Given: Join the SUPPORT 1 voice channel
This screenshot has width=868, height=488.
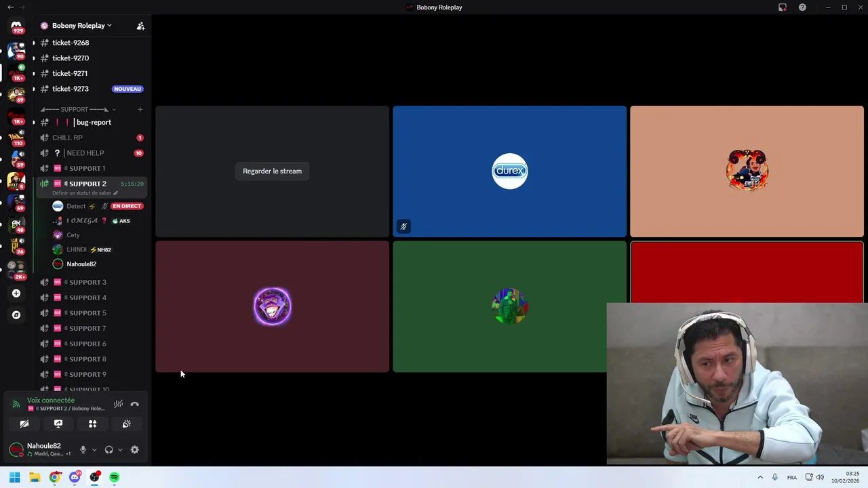Looking at the screenshot, I should pyautogui.click(x=91, y=168).
